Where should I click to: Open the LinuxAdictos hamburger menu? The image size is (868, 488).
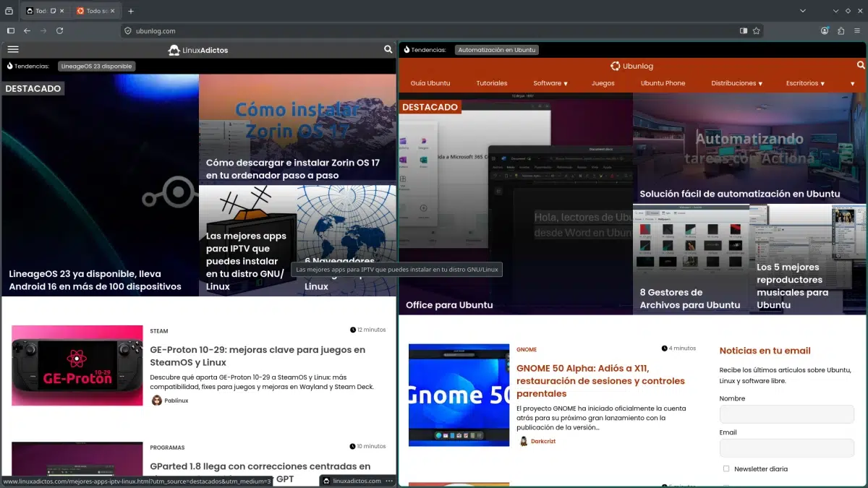[13, 50]
